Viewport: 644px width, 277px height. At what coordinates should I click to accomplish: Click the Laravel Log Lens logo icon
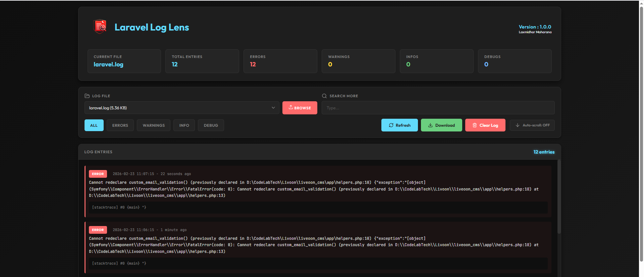[x=100, y=27]
